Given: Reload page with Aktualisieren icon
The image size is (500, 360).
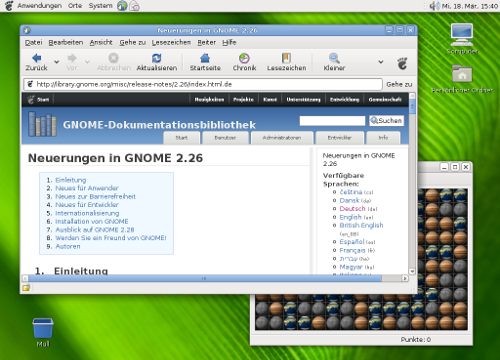Looking at the screenshot, I should [157, 58].
